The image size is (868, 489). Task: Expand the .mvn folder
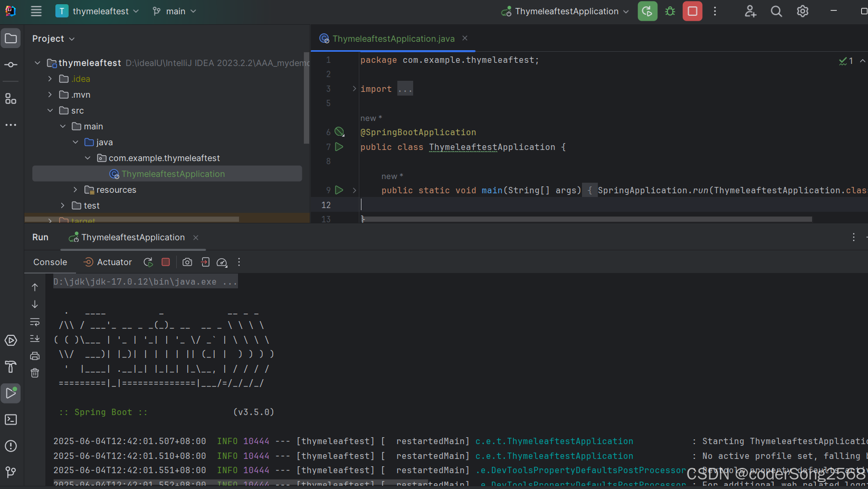coord(50,95)
